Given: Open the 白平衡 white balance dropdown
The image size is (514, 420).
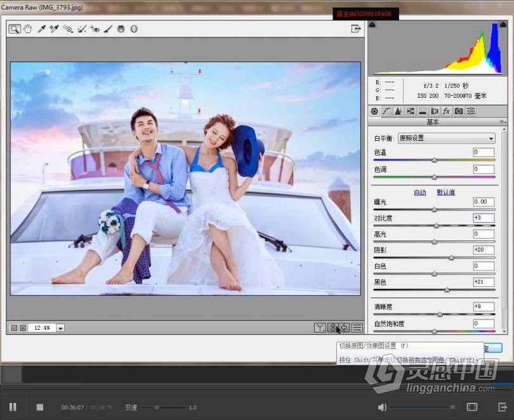Looking at the screenshot, I should (447, 138).
